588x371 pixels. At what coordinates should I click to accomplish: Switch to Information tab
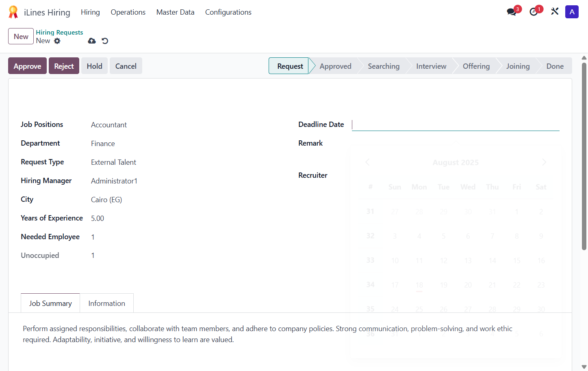click(106, 303)
